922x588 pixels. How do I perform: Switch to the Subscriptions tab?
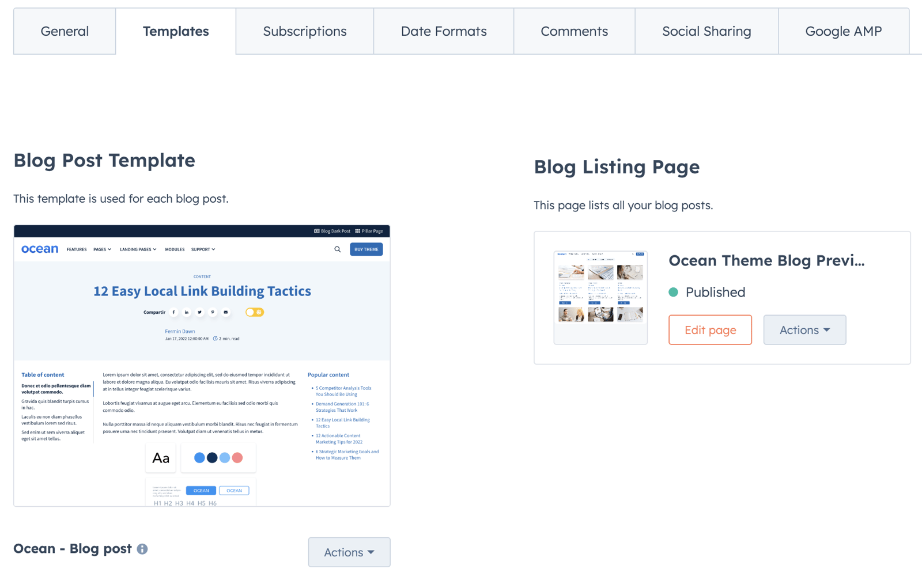coord(304,31)
